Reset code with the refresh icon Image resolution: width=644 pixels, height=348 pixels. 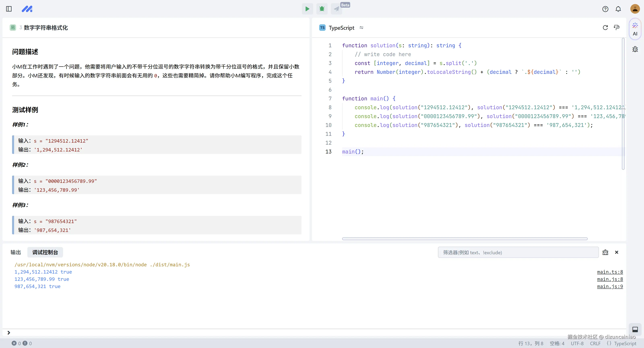tap(605, 28)
